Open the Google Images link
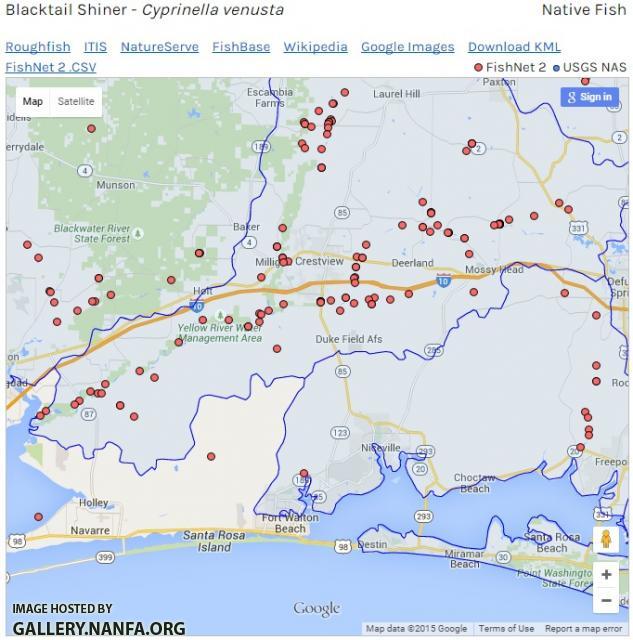The height and width of the screenshot is (640, 633). click(x=407, y=47)
